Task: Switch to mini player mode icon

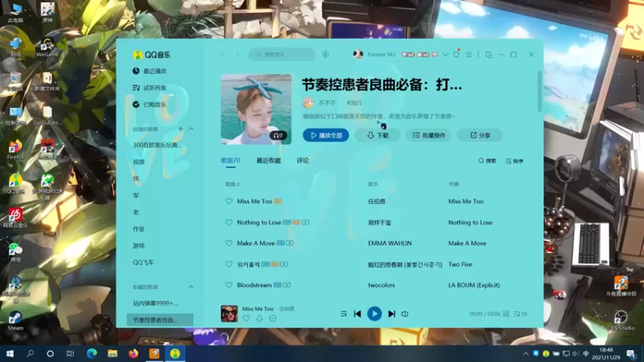Action: (x=489, y=55)
